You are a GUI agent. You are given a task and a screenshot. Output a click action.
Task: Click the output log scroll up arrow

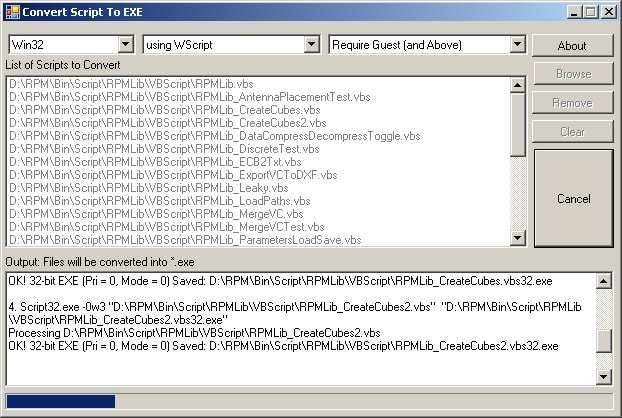coord(603,281)
